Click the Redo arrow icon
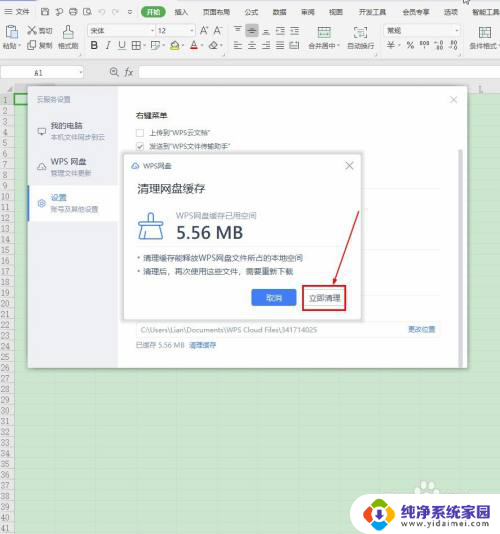Viewport: 500px width, 534px height. point(115,12)
